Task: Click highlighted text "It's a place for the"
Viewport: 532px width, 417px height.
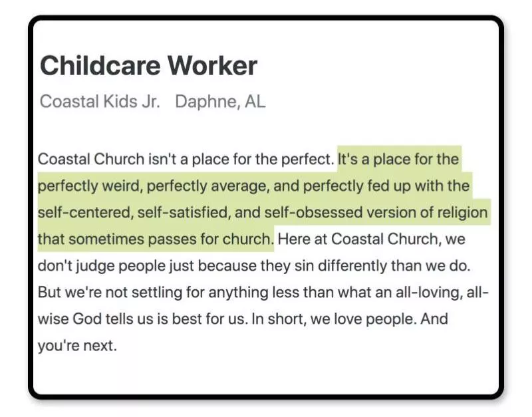Action: (398, 160)
